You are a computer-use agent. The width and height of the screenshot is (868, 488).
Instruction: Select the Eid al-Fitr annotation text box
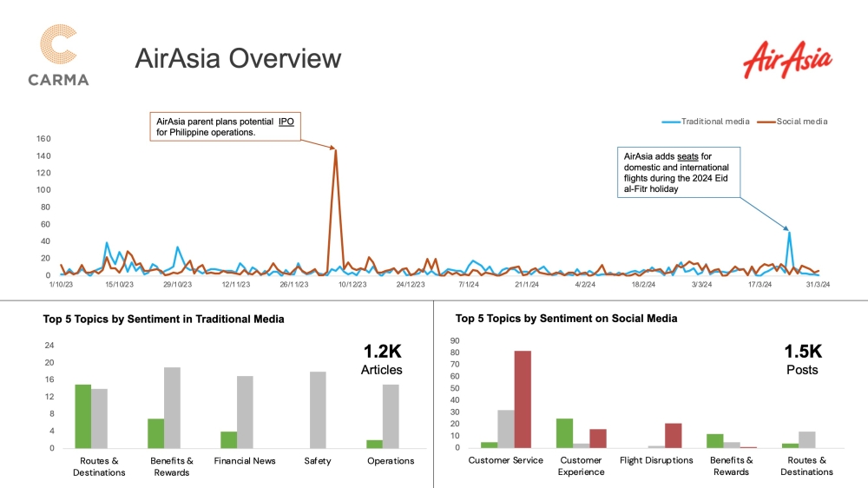pyautogui.click(x=673, y=172)
